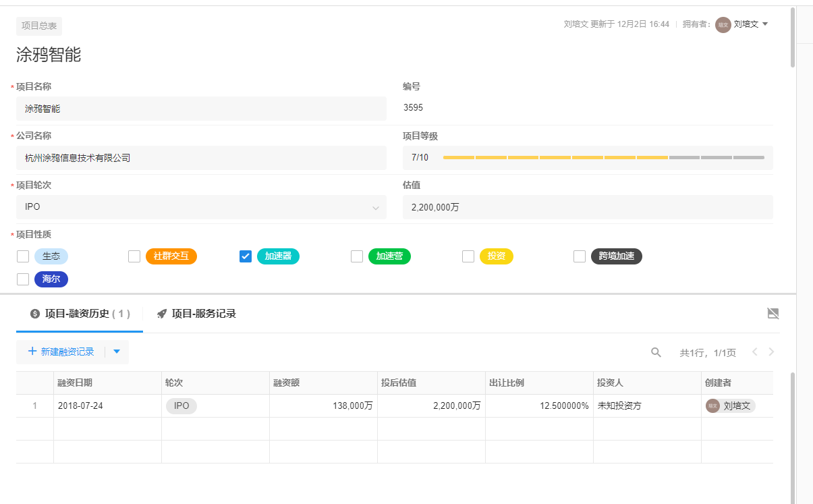This screenshot has height=504, width=813.
Task: Click the 项目总表 breadcrumb button
Action: [x=39, y=26]
